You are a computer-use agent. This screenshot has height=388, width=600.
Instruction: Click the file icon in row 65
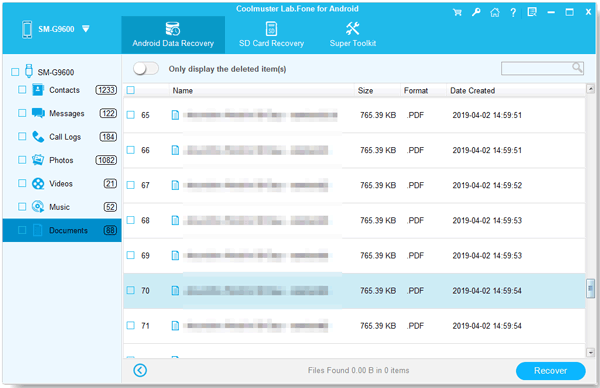[x=175, y=115]
